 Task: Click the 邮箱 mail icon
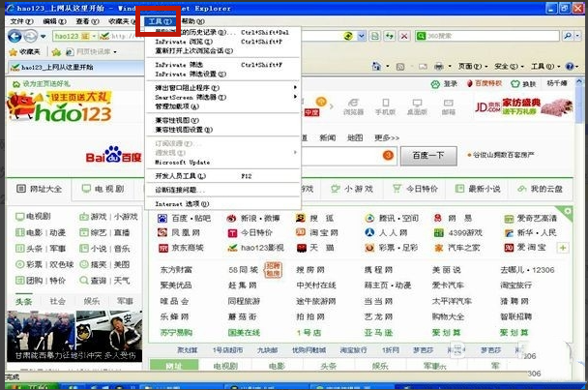pyautogui.click(x=449, y=107)
